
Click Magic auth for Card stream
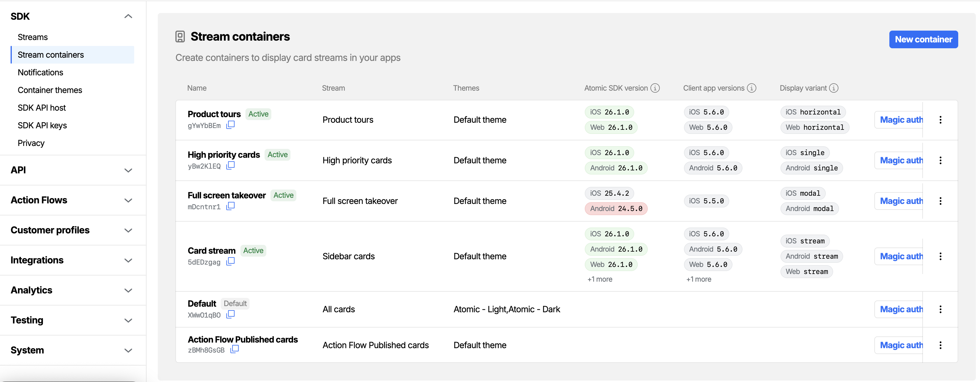[x=898, y=256]
